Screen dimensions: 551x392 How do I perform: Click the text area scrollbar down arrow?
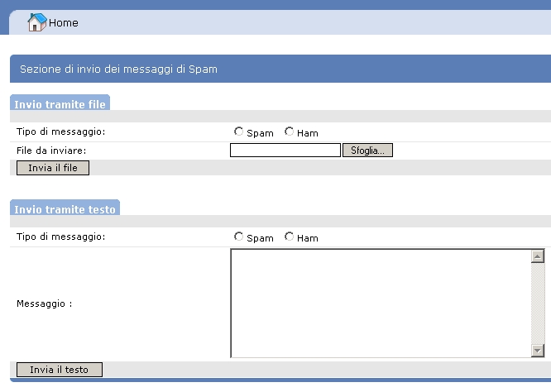(x=538, y=351)
